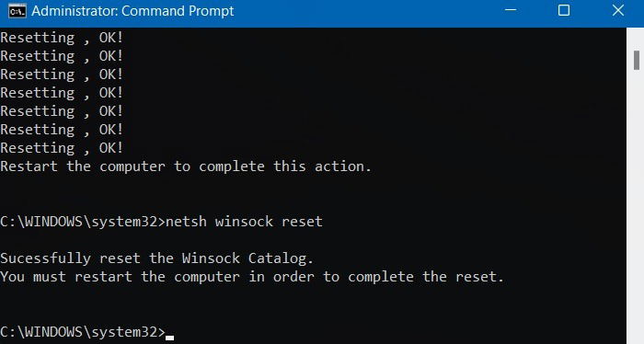Click the topmost 'Resetting , OK!' line
The width and height of the screenshot is (644, 344).
click(62, 38)
